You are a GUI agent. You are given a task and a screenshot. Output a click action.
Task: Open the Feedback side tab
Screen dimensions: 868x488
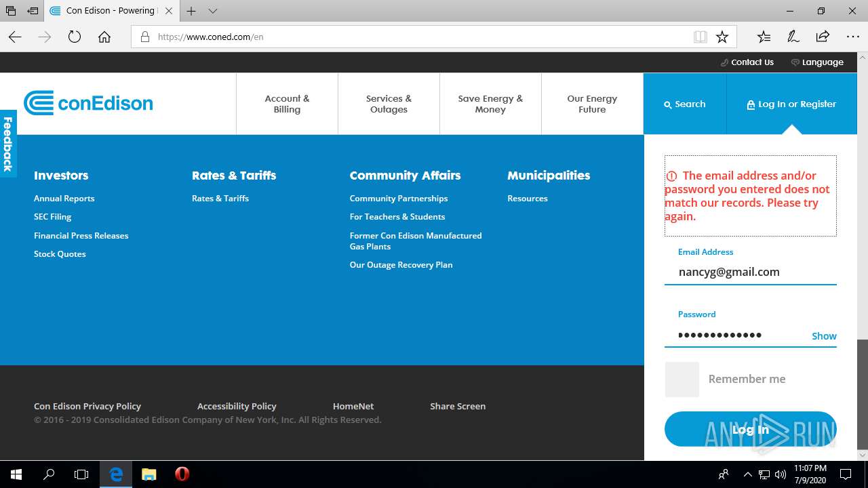coord(8,144)
